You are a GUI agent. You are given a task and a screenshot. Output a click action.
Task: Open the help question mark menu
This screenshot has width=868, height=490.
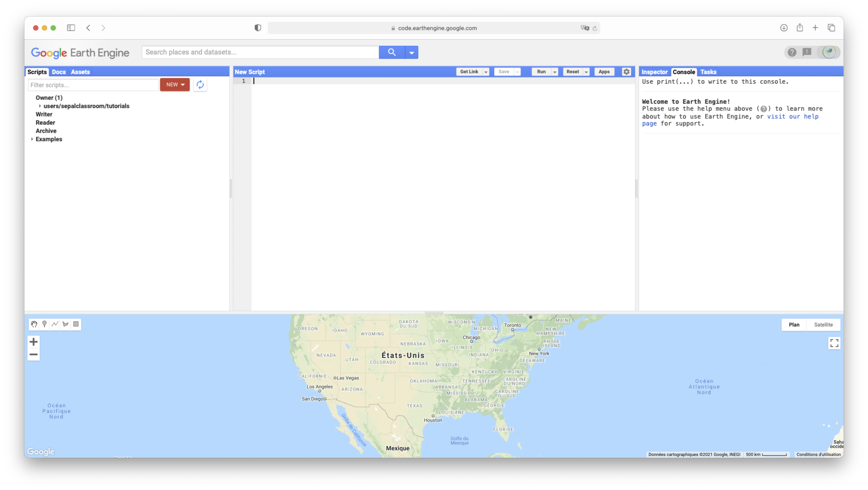tap(792, 52)
